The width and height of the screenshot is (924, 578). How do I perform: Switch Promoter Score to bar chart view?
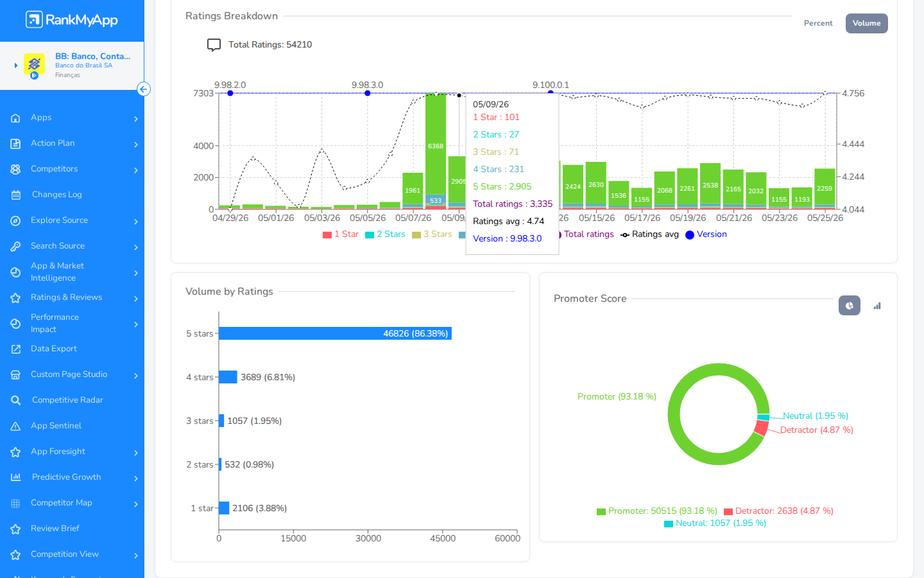click(x=877, y=306)
